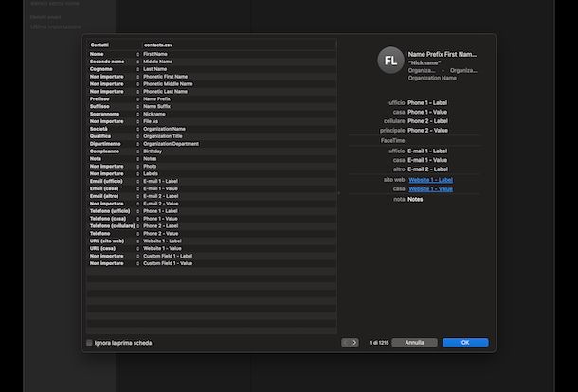Click the Phone 1 - Value preview entry

coord(427,112)
